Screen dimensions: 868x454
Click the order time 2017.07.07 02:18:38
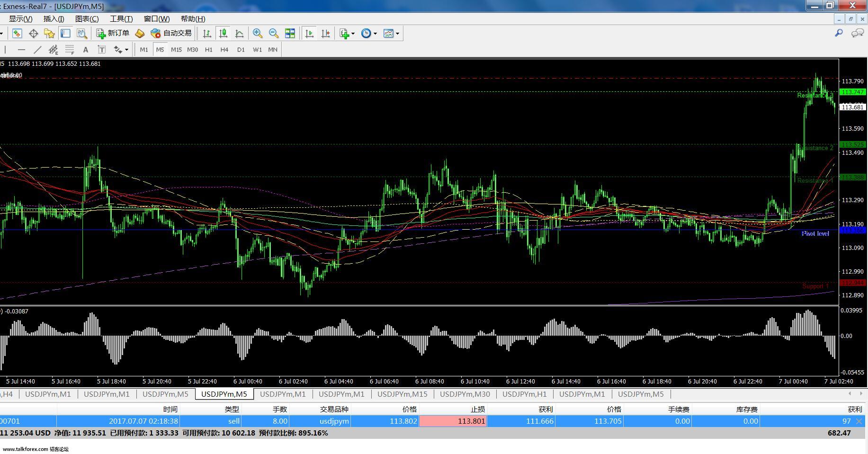click(x=143, y=421)
